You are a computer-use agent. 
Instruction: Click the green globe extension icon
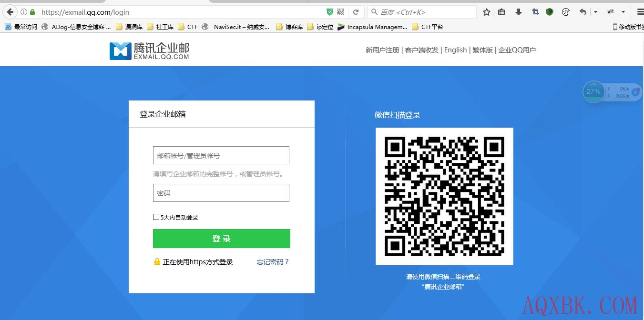[550, 12]
